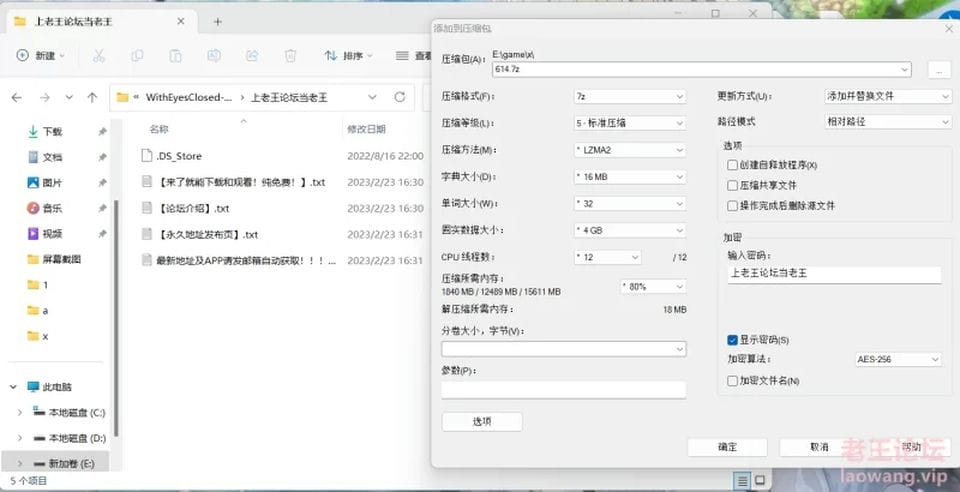Open memory usage 80% dropdown
Screen dimensions: 960x492
pos(653,286)
